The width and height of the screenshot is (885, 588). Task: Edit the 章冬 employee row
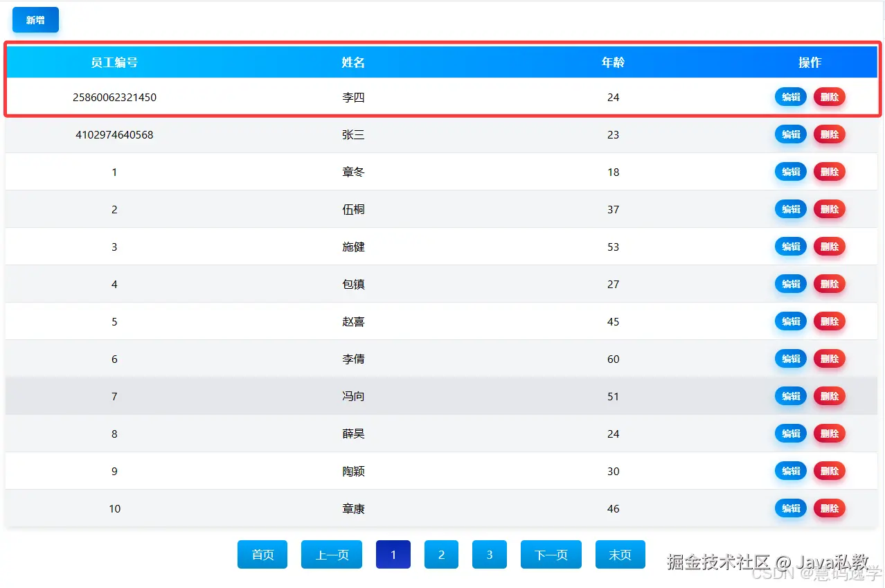point(791,172)
